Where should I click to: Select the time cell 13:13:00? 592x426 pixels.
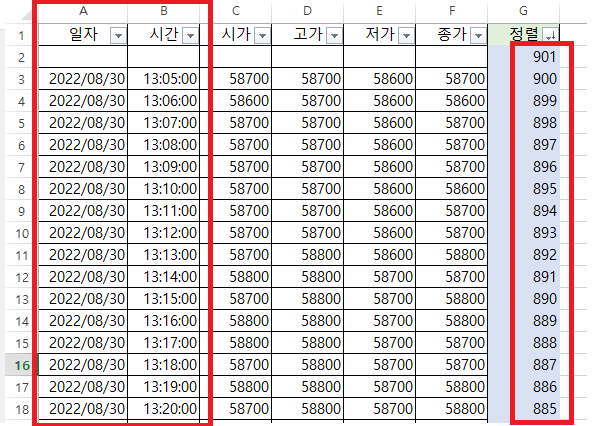pyautogui.click(x=163, y=255)
